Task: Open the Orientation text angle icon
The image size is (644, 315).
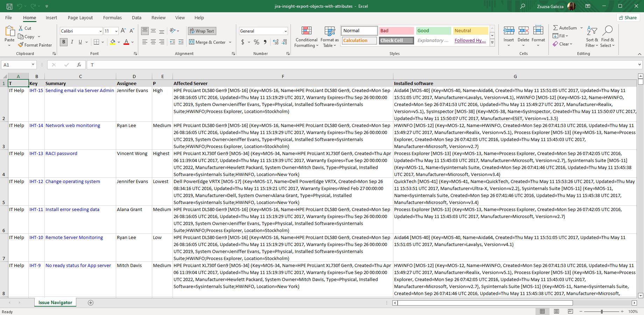Action: pos(173,31)
